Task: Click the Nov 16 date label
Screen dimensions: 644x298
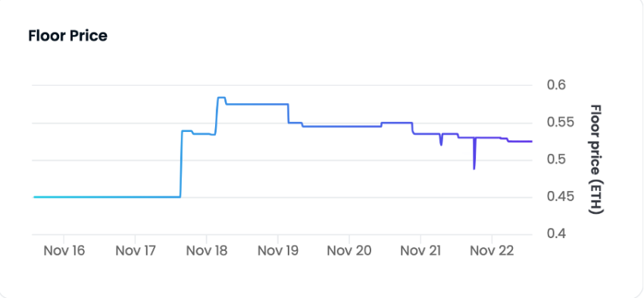Action: [x=64, y=250]
